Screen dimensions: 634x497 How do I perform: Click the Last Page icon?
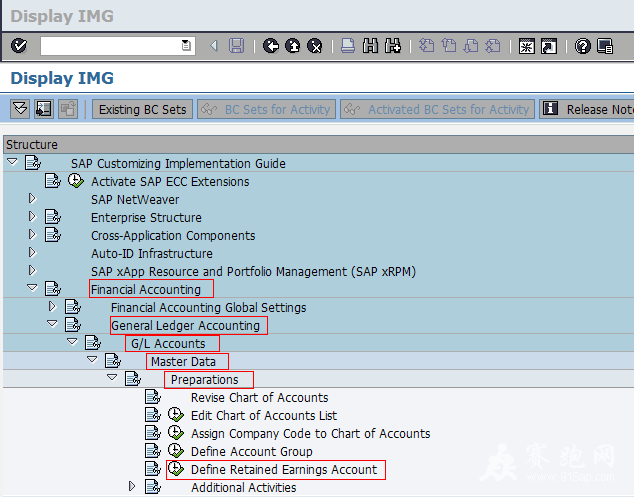(x=493, y=46)
